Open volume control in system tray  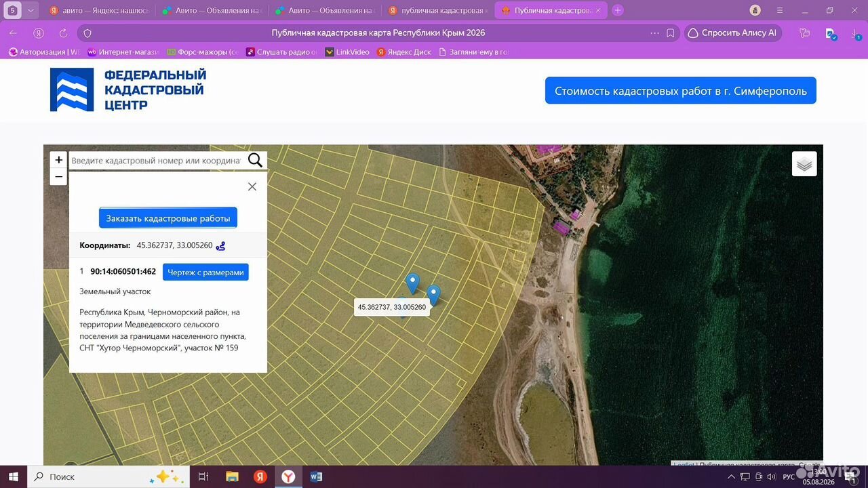pos(771,476)
